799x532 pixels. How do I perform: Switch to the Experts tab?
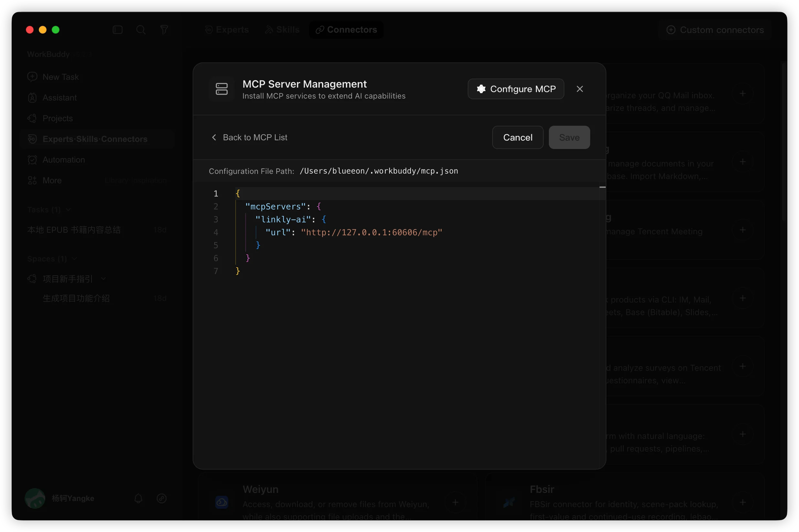click(x=227, y=30)
